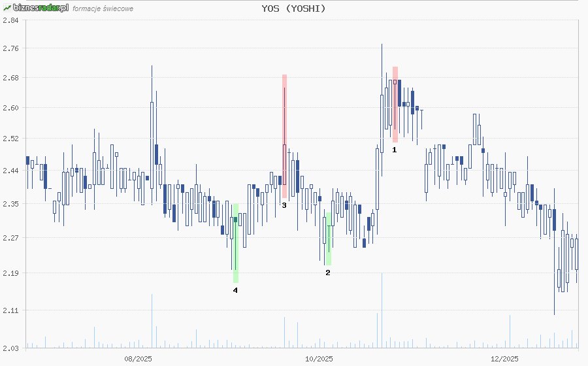
Task: Click the green highlight above marker 4
Action: pyautogui.click(x=235, y=243)
